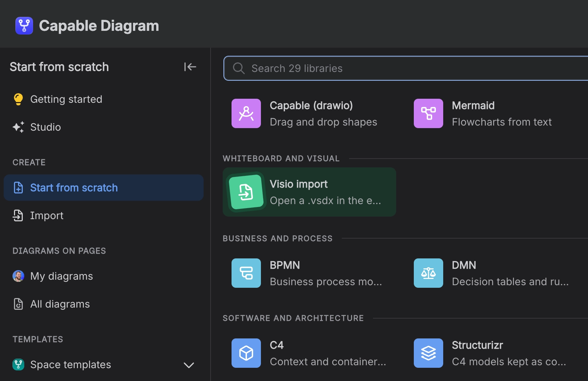Click the SOFTWARE AND ARCHITECTURE section heading
The height and width of the screenshot is (381, 588).
tap(293, 318)
